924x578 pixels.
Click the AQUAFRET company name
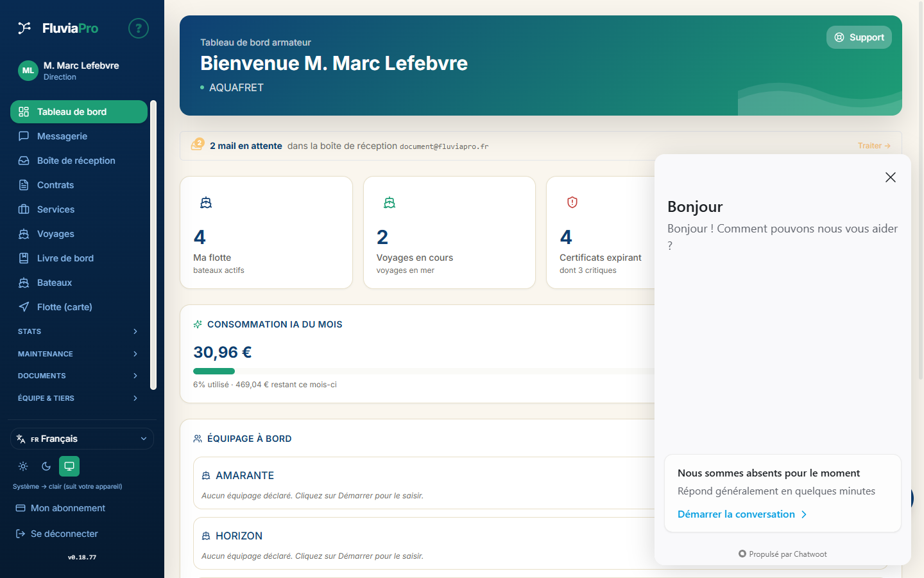236,87
